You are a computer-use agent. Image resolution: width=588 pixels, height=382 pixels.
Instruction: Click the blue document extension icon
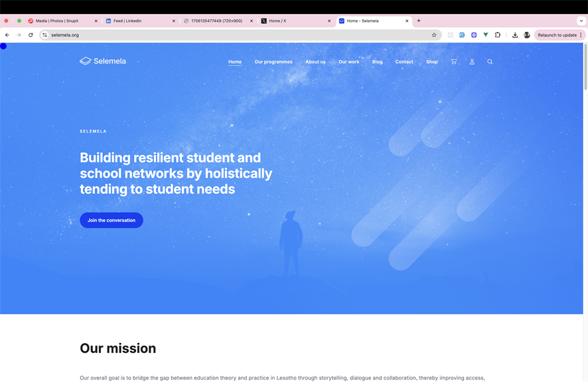[x=462, y=35]
